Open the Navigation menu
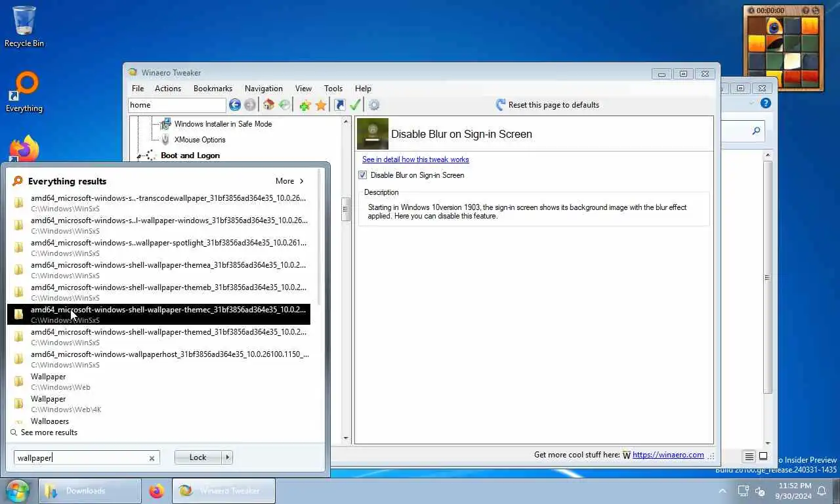Viewport: 840px width, 504px height. [264, 89]
